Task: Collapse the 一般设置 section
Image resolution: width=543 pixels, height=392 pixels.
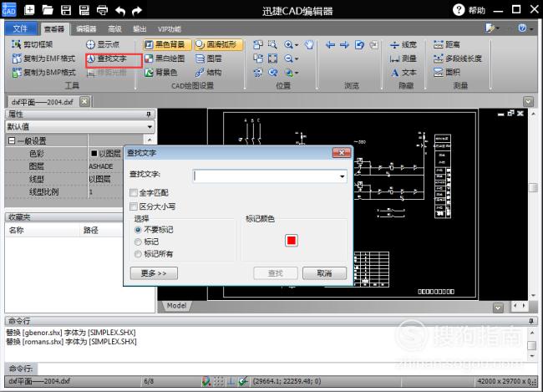Action: 12,140
